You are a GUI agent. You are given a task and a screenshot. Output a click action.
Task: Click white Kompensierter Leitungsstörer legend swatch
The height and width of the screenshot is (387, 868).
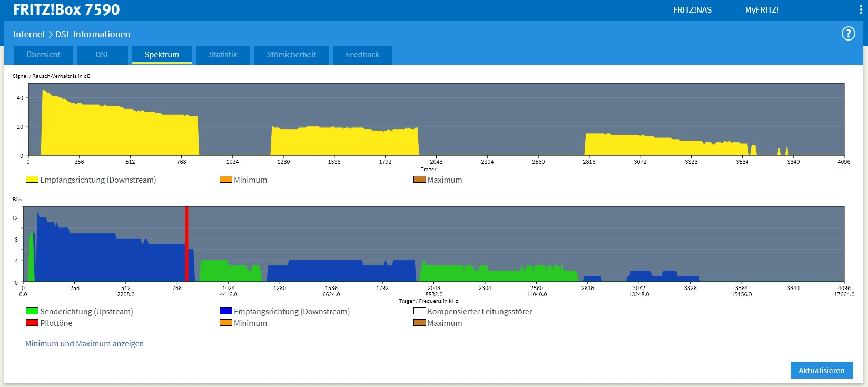point(419,311)
